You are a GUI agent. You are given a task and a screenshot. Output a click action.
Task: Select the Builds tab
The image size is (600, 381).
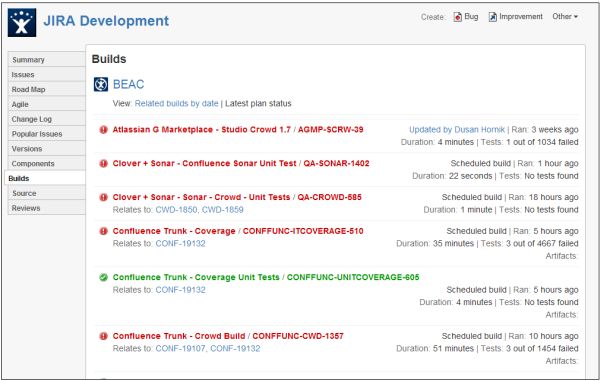(x=45, y=179)
